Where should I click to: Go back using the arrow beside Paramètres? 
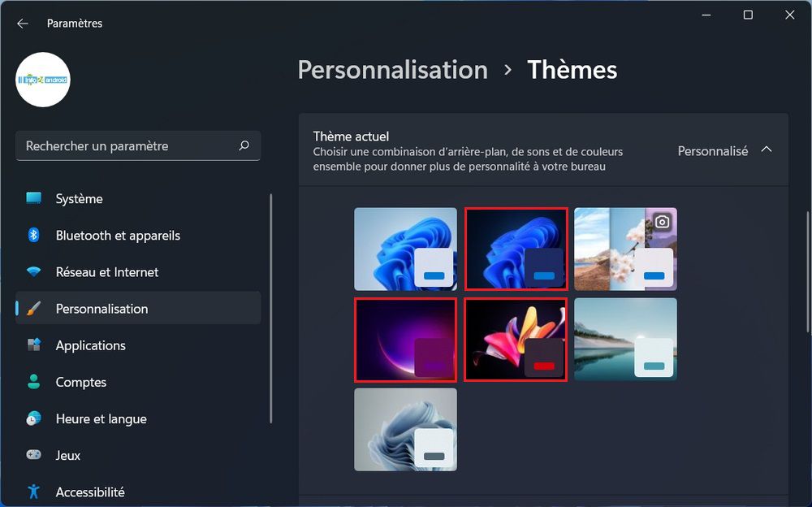tap(22, 24)
